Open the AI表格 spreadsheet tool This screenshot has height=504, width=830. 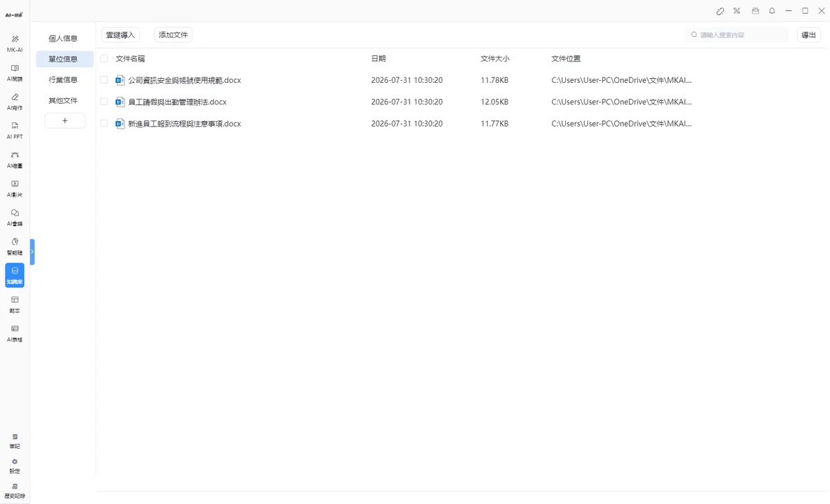click(x=15, y=333)
